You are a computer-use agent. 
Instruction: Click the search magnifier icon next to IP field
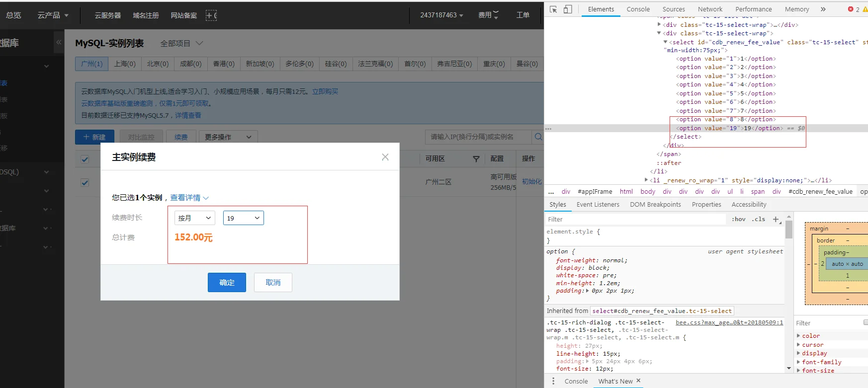pyautogui.click(x=538, y=137)
